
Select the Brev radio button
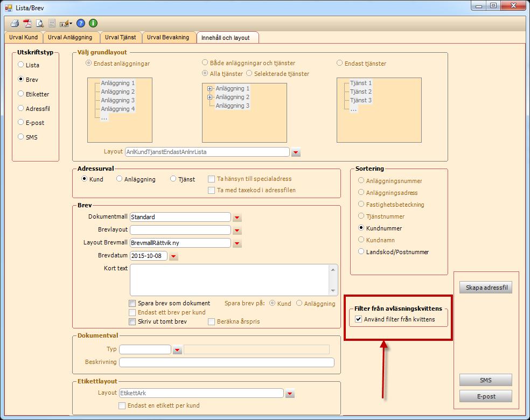pos(20,79)
